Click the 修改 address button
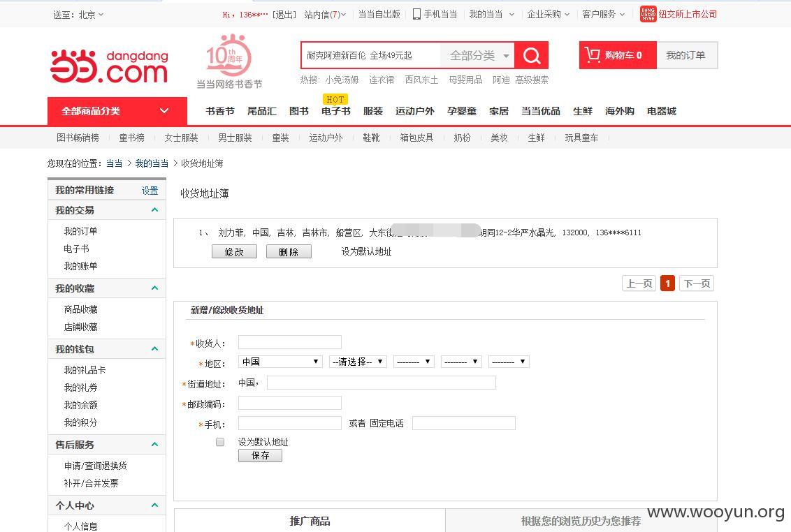This screenshot has height=532, width=791. [x=234, y=251]
